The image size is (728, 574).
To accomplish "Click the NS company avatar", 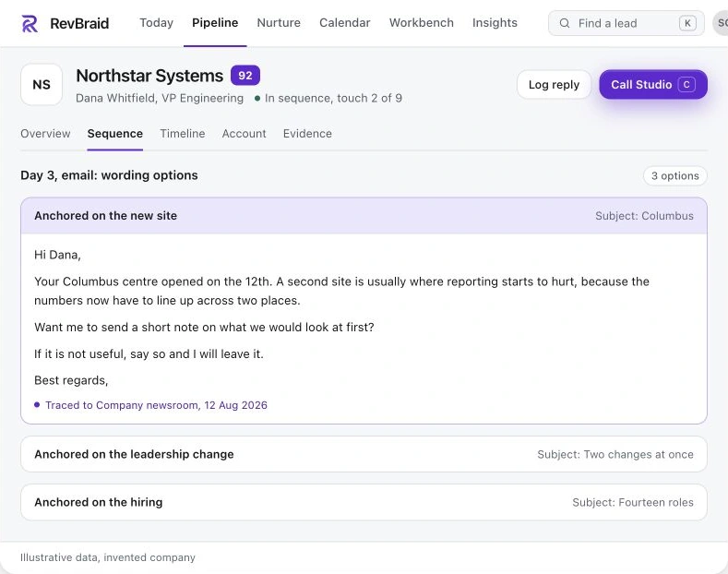I will (x=42, y=85).
